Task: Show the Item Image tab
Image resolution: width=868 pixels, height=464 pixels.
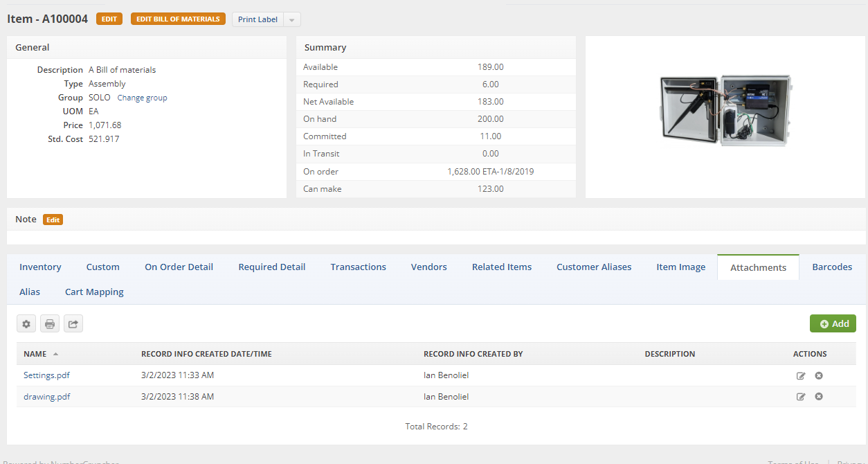Action: pyautogui.click(x=681, y=267)
